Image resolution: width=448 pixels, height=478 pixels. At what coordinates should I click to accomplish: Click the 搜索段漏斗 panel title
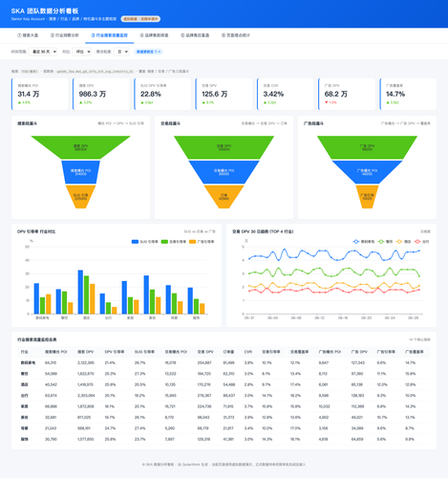click(x=27, y=123)
